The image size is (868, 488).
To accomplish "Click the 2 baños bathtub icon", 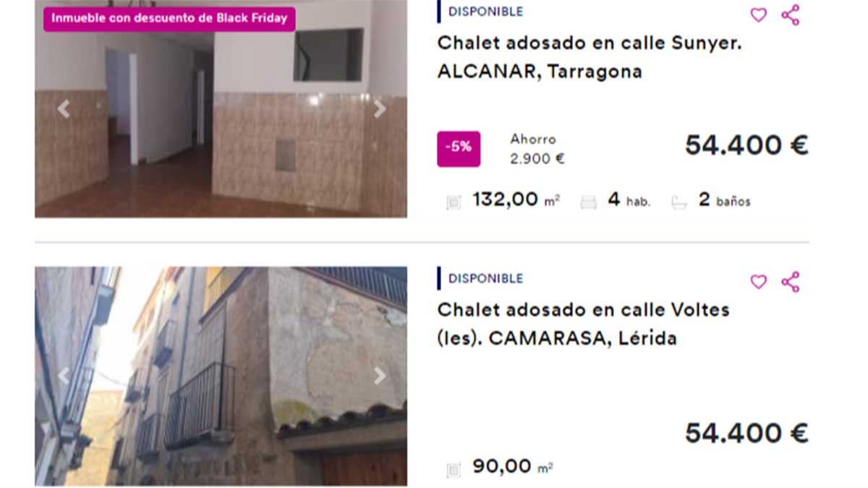I will pyautogui.click(x=678, y=203).
